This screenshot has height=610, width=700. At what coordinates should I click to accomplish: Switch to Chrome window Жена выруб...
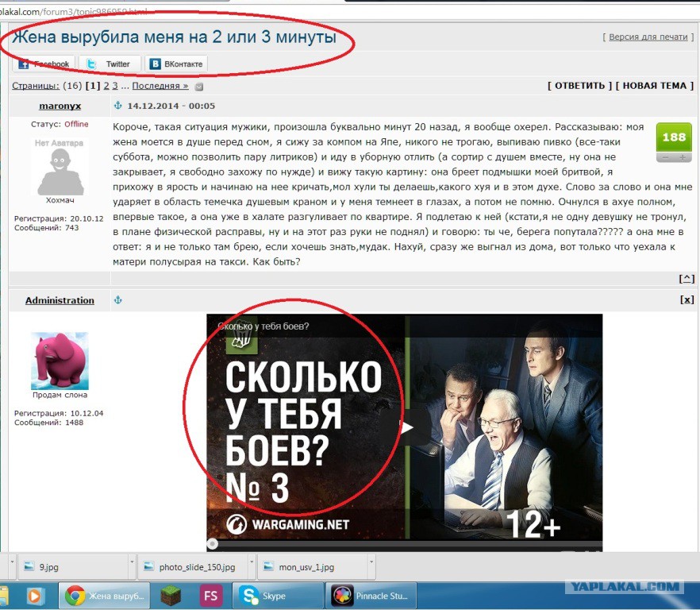pyautogui.click(x=104, y=596)
